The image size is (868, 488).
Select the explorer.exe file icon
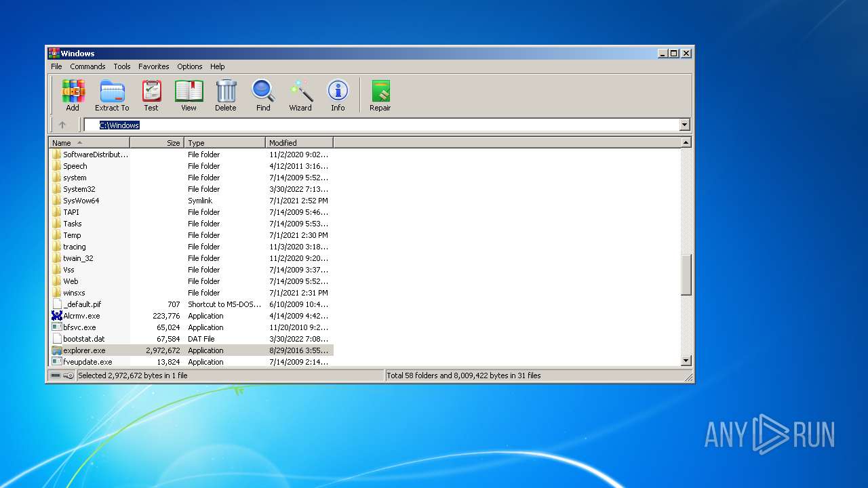click(57, 350)
